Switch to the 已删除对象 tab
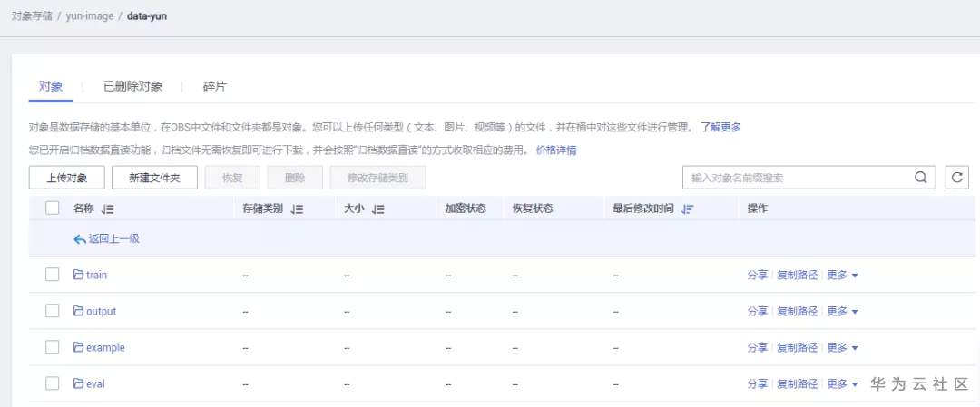 [132, 86]
